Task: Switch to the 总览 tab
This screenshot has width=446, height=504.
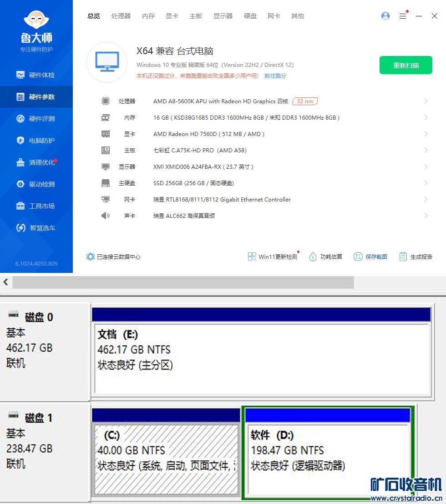Action: [x=94, y=16]
